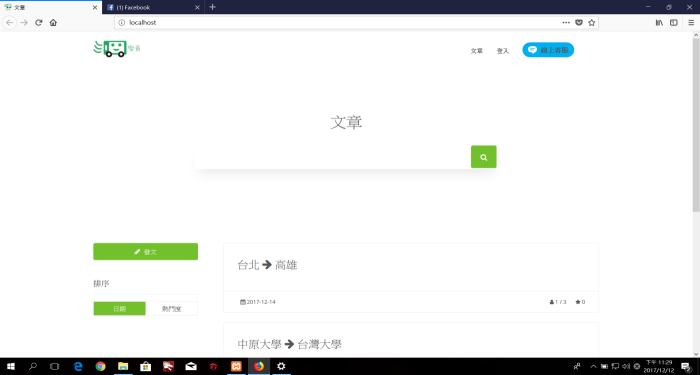Open the volume control in tray
The width and height of the screenshot is (700, 375).
pos(626,367)
